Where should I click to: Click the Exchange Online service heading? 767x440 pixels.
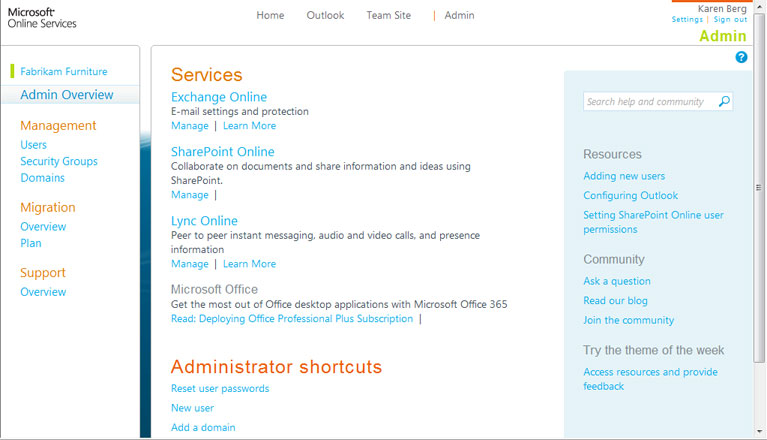tap(219, 97)
